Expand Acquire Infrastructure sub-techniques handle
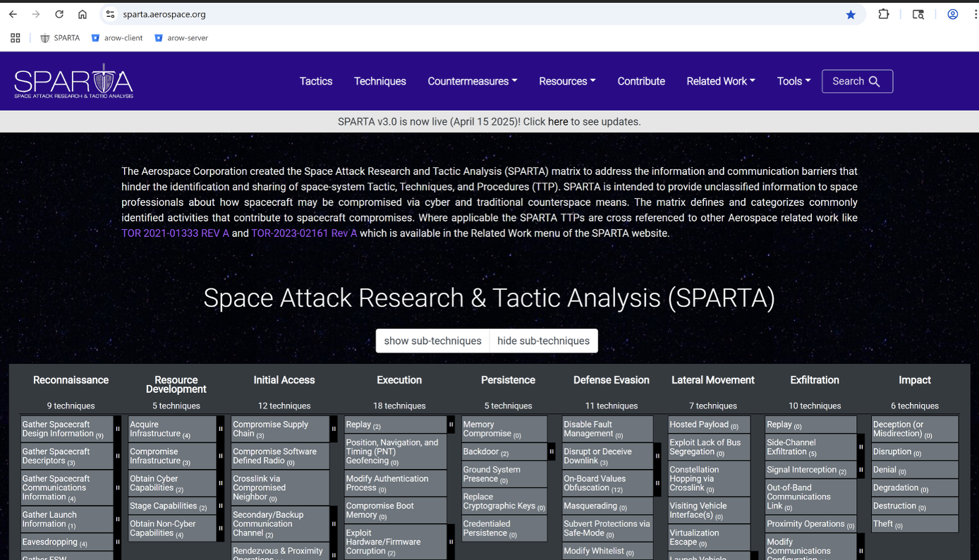This screenshot has height=560, width=979. [221, 429]
